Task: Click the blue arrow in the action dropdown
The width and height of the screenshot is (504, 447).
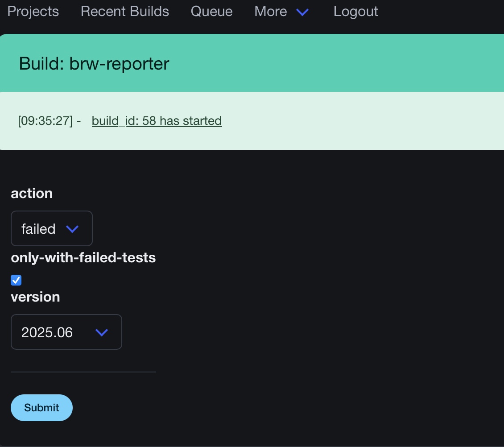Action: 72,229
